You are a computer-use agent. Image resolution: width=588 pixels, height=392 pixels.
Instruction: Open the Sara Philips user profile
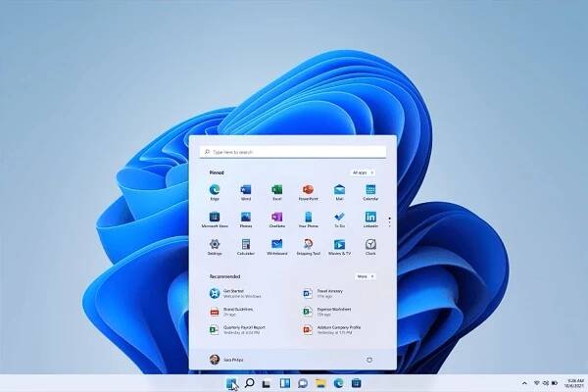click(227, 360)
